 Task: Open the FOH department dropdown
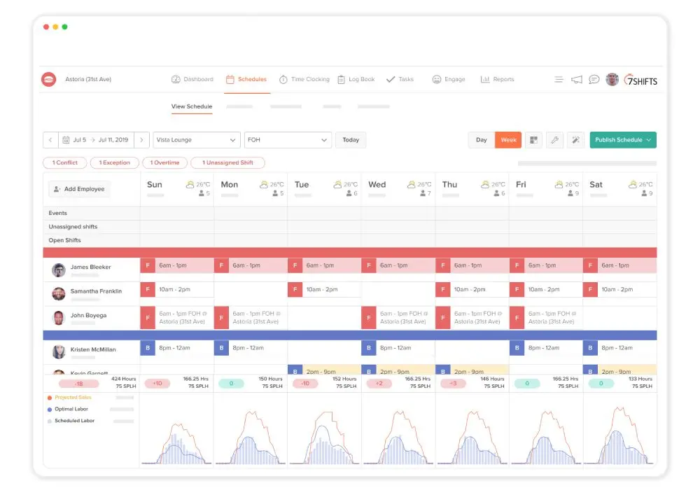pyautogui.click(x=288, y=140)
